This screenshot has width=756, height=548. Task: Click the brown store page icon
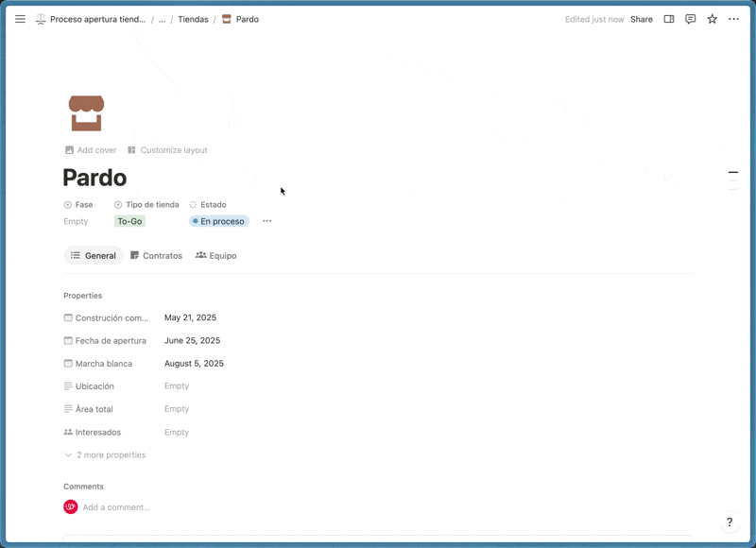point(86,113)
